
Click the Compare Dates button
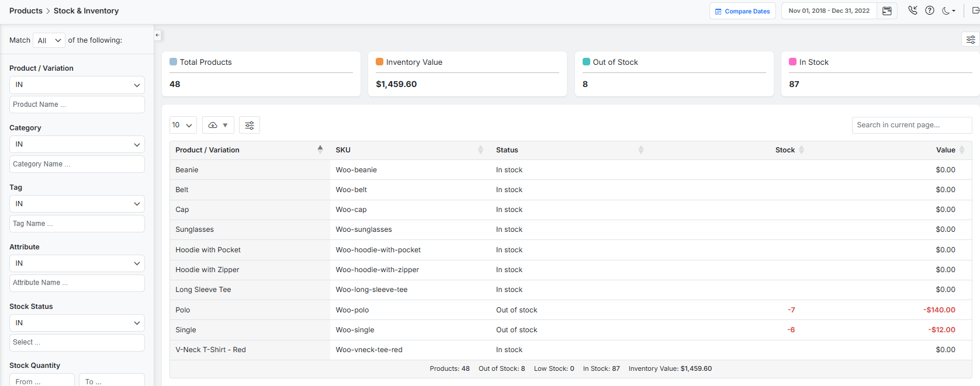pos(742,11)
